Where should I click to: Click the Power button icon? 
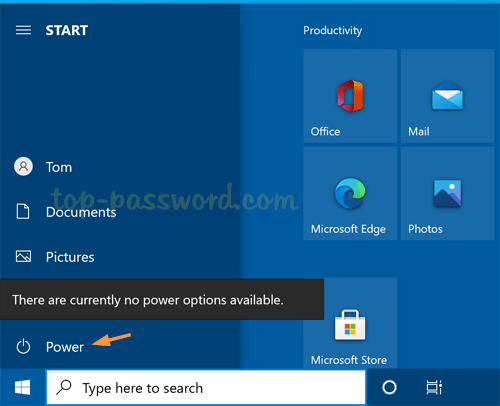pos(23,347)
